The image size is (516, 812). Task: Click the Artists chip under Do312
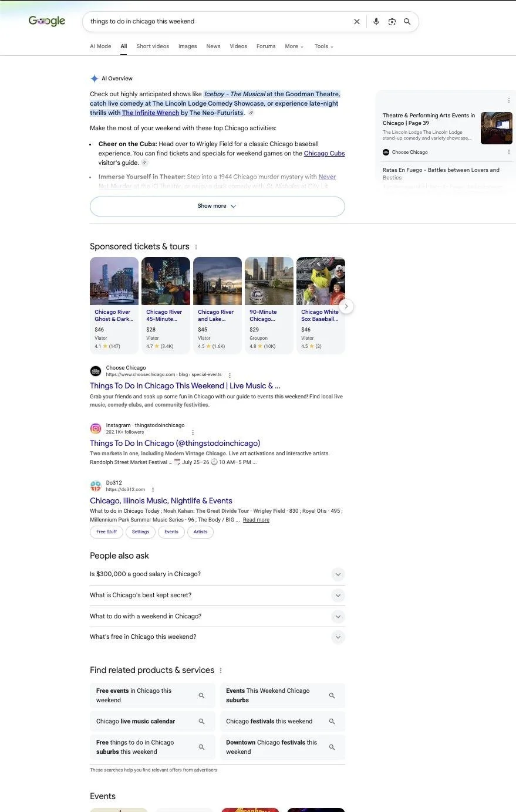click(201, 532)
